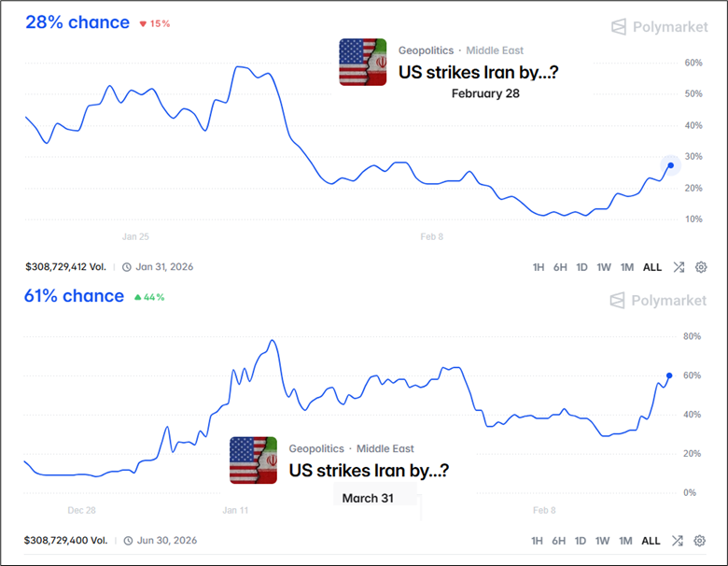Click the shuffle arrows icon in March 31 chart
The image size is (728, 566).
click(679, 541)
